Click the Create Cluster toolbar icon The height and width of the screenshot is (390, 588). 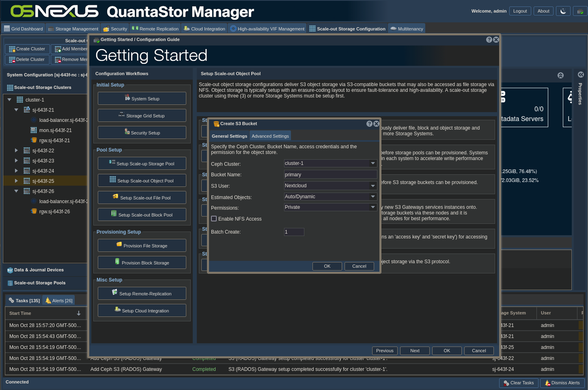click(12, 49)
